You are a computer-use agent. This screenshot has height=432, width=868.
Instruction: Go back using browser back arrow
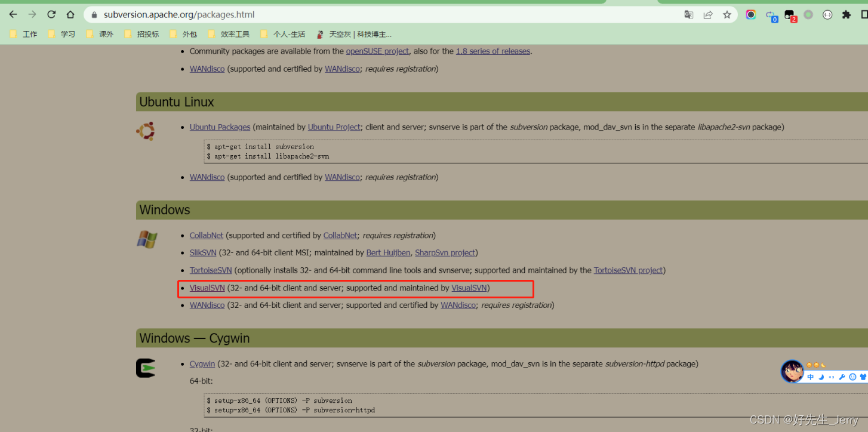(13, 14)
